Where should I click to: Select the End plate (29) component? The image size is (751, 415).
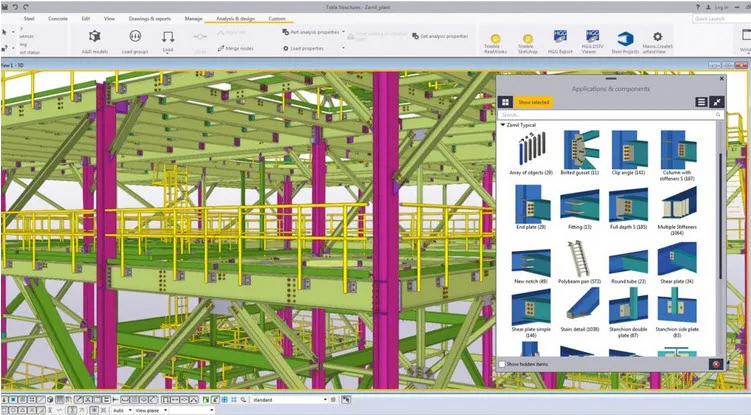[531, 208]
